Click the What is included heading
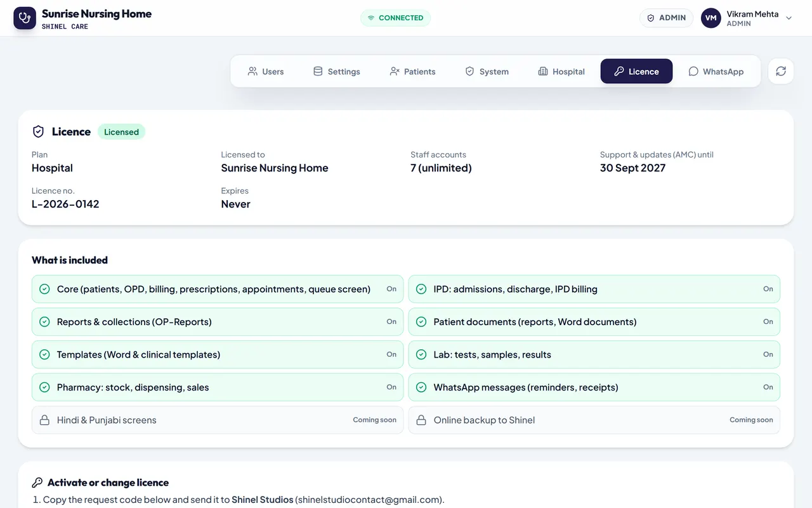Image resolution: width=812 pixels, height=508 pixels. pos(70,260)
